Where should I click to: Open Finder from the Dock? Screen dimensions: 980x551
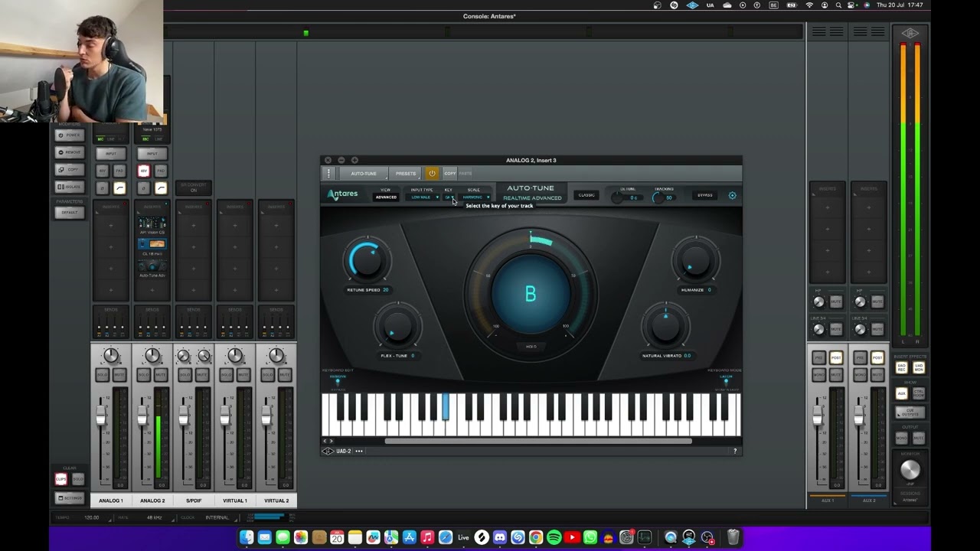tap(247, 537)
